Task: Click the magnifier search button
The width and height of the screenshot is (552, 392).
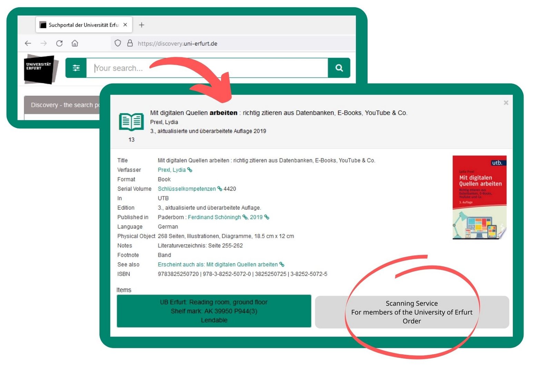Action: [x=339, y=68]
